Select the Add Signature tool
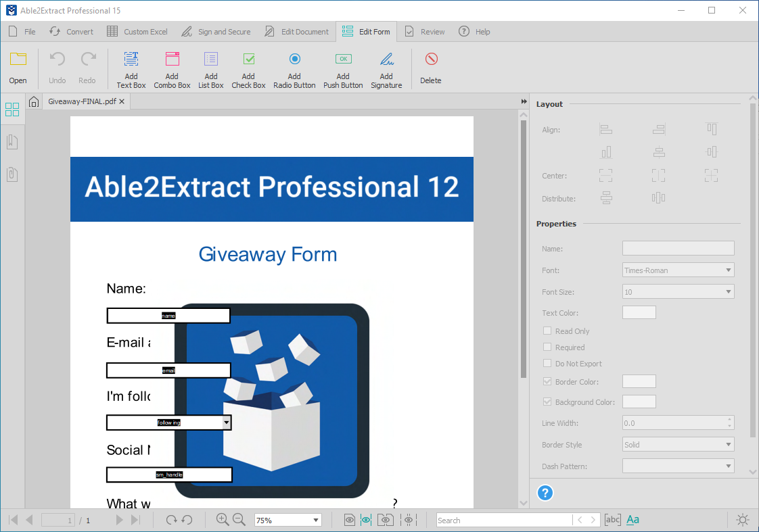Viewport: 759px width, 532px height. [386, 70]
